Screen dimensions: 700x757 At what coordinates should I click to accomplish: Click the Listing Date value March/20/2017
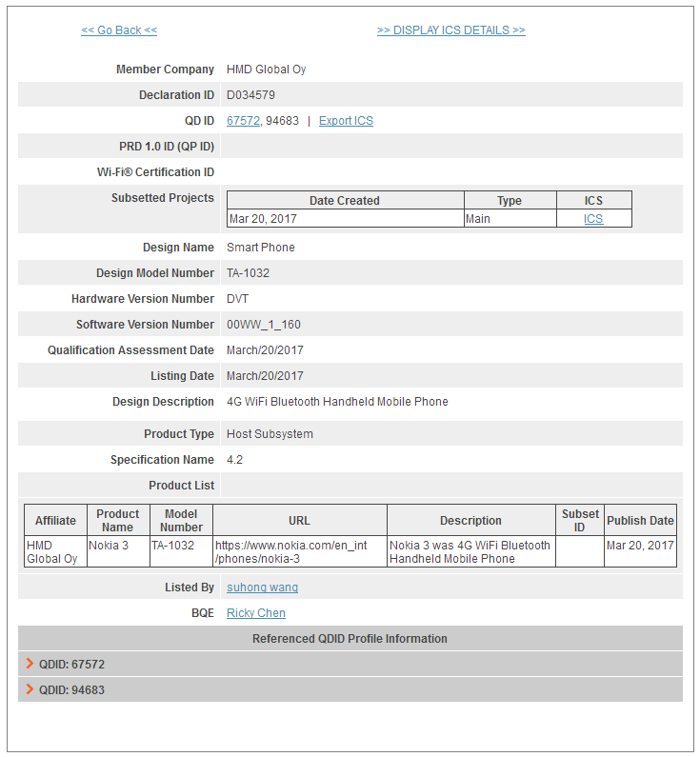tap(265, 375)
